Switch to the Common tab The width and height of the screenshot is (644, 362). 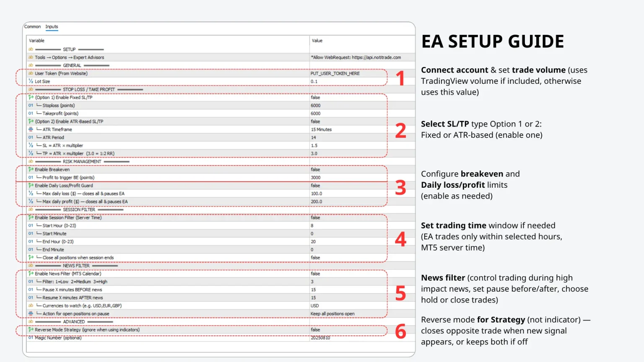[x=32, y=27]
